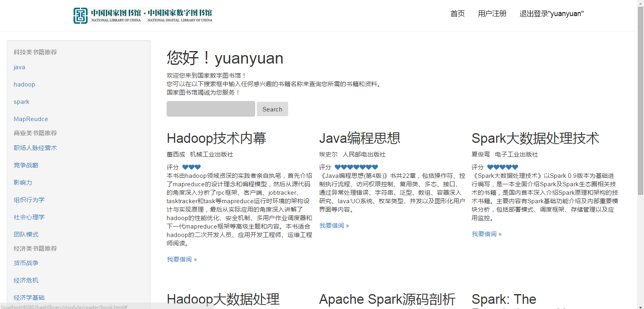Click the scrollbar up arrow

click(641, 3)
